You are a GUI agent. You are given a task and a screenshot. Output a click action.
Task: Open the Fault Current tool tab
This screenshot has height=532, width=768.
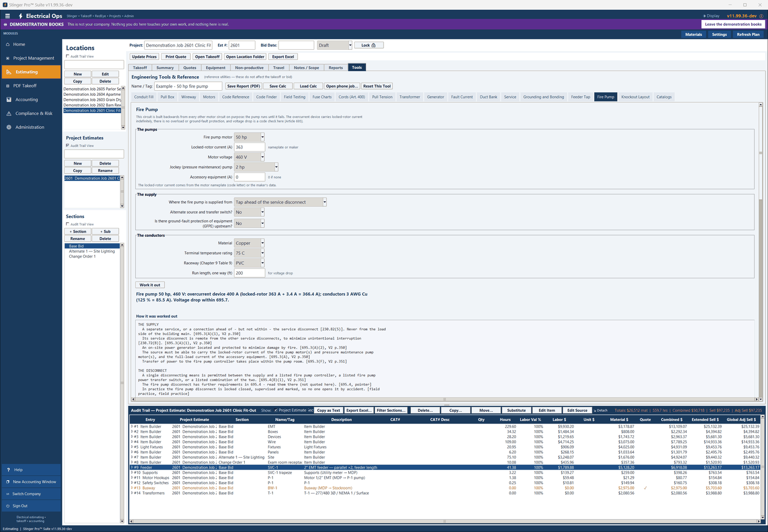click(x=462, y=97)
